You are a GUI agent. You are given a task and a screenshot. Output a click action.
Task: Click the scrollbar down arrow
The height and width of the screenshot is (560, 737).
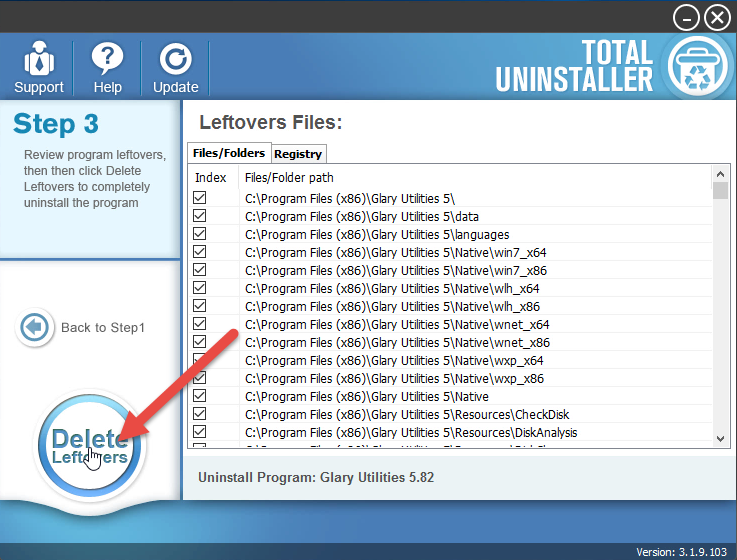720,438
